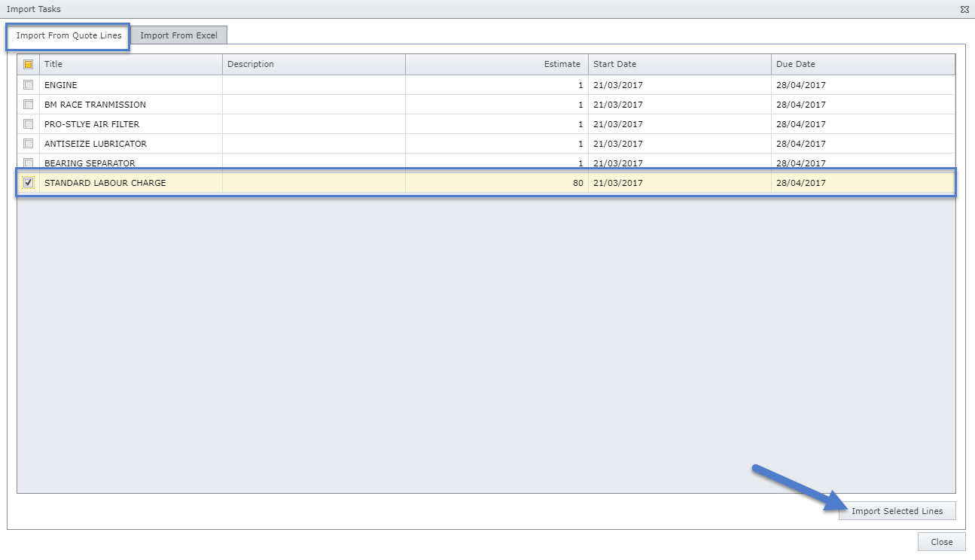Enable the PRO-STLYE AIR FILTER checkbox

tap(29, 124)
